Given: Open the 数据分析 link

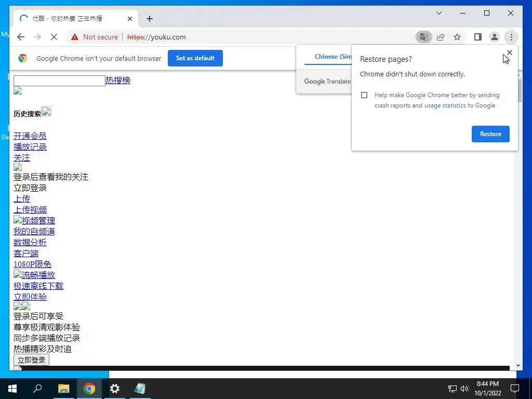Looking at the screenshot, I should click(x=30, y=242).
